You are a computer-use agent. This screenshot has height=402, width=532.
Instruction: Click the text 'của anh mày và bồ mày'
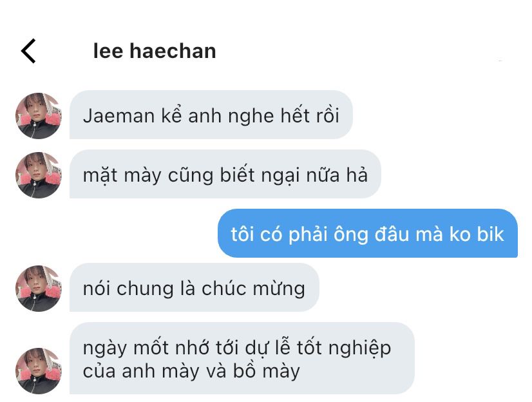click(191, 371)
